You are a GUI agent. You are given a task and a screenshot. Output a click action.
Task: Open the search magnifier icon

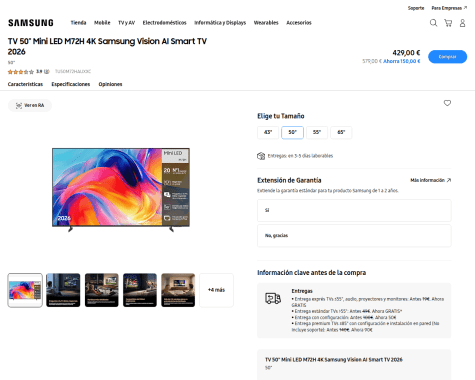coord(433,23)
